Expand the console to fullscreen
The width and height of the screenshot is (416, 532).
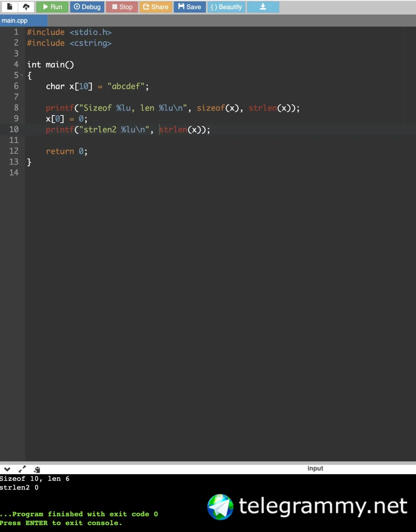point(22,469)
